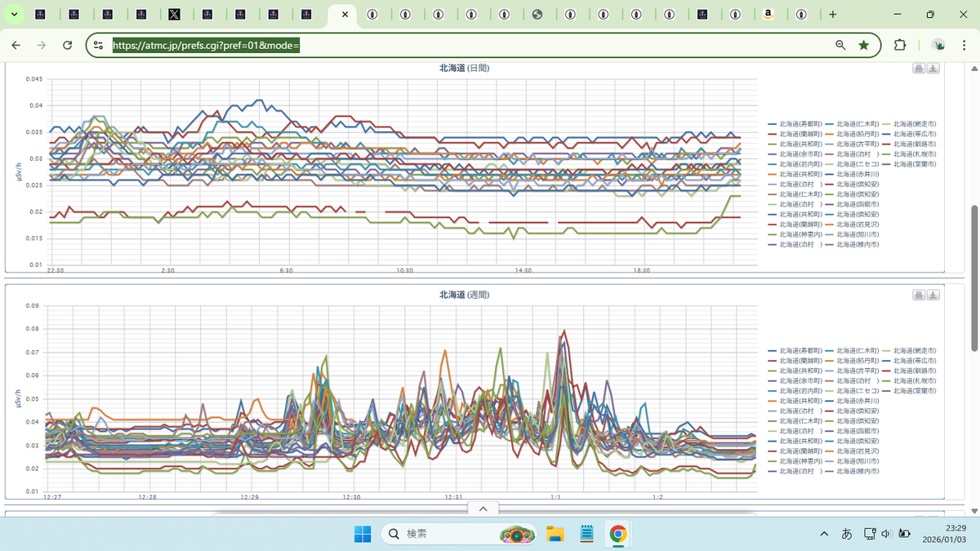Toggle 寿都町 series in weekly chart legend

pyautogui.click(x=795, y=350)
